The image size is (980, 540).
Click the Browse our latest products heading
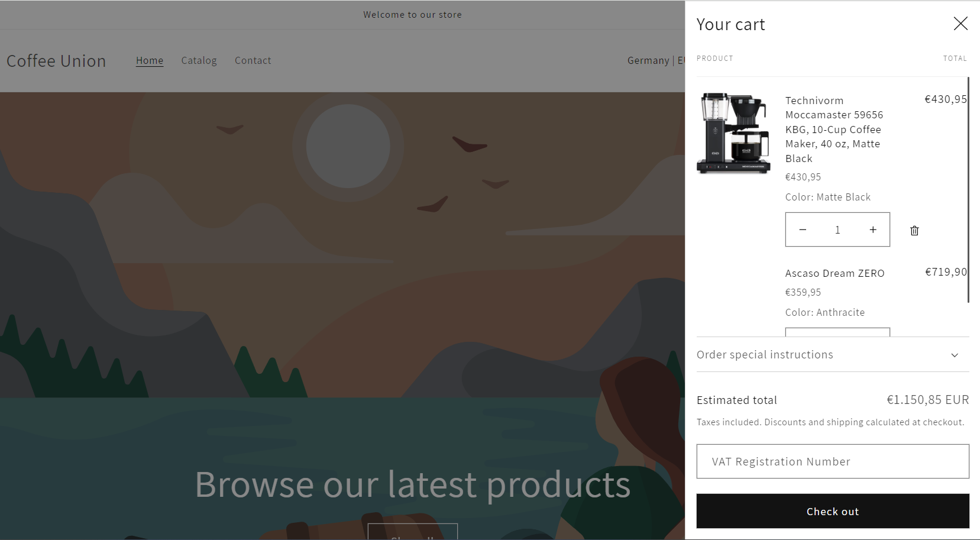pyautogui.click(x=413, y=484)
